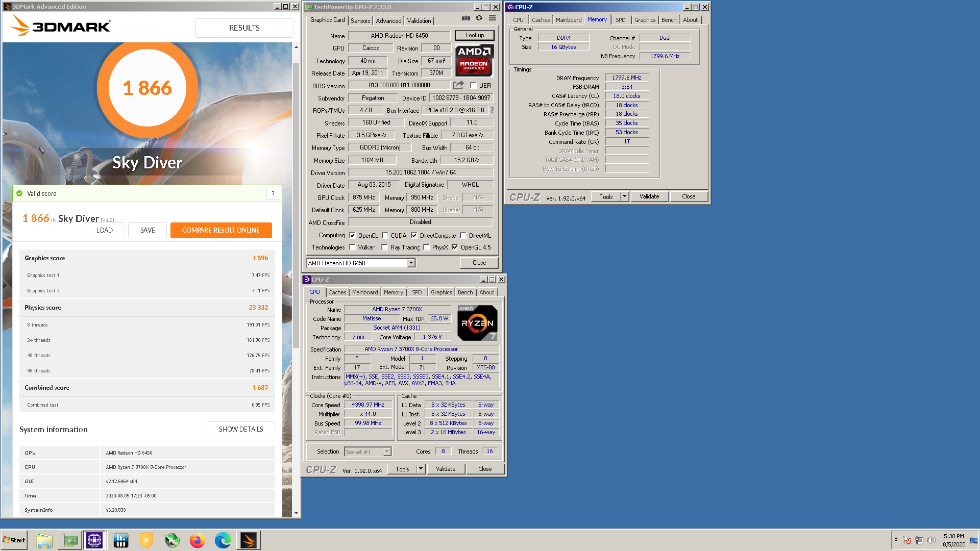Open Mainboard tab in CPU-Z Memory window
Image resolution: width=980 pixels, height=551 pixels.
(569, 20)
